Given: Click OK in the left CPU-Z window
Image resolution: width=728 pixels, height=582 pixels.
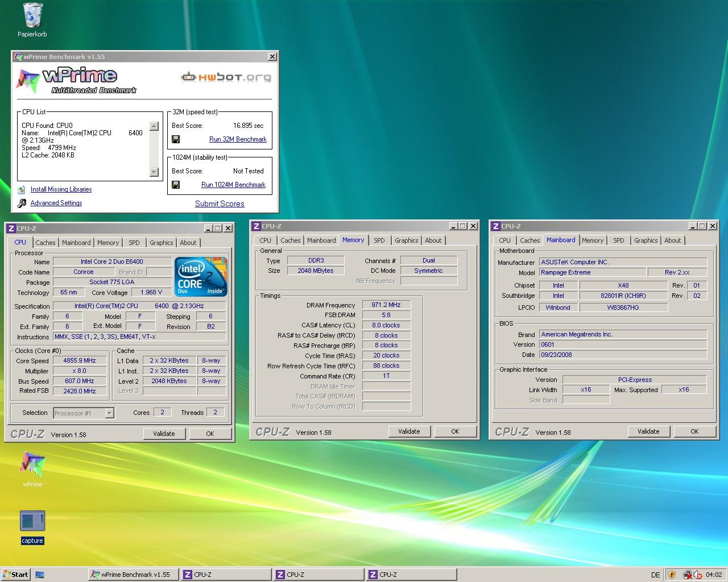Looking at the screenshot, I should tap(210, 434).
